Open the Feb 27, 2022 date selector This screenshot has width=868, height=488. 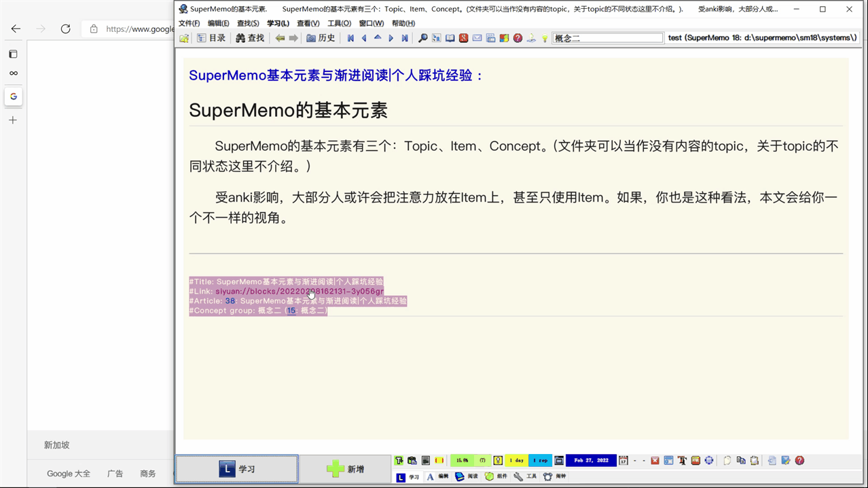[590, 460]
